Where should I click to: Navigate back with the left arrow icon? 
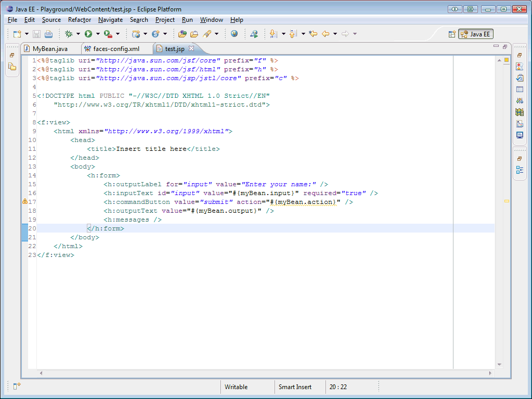point(326,34)
